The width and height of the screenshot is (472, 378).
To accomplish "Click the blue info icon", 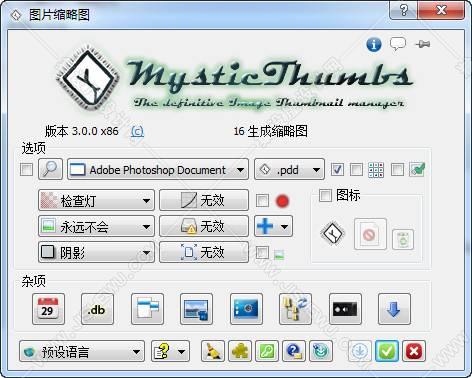I will coord(374,44).
